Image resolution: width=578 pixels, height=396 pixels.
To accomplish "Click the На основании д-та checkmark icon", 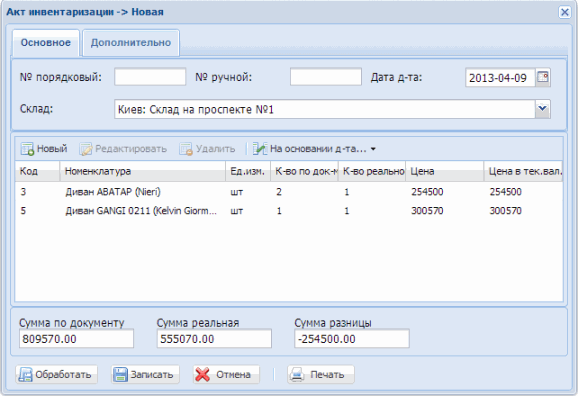I will pos(260,149).
